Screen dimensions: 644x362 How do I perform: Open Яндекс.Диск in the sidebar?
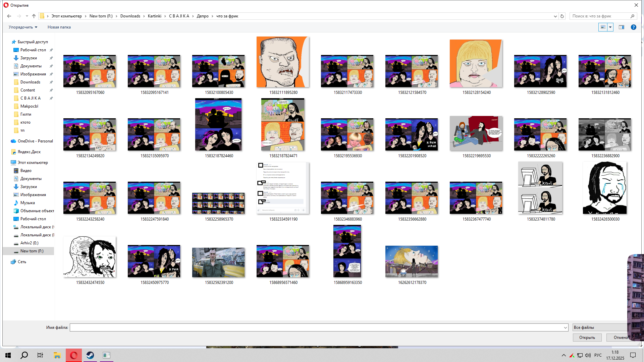tap(29, 152)
